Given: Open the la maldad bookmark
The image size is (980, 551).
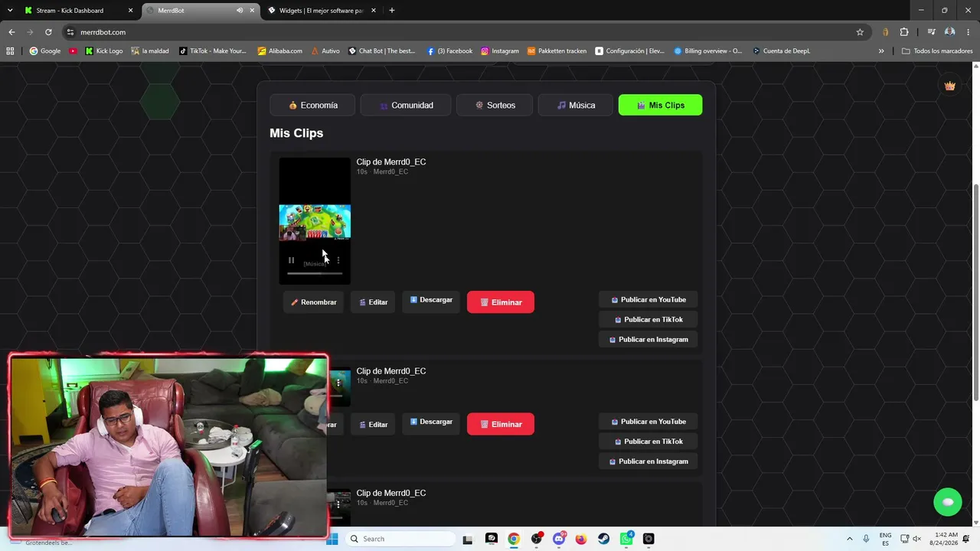Looking at the screenshot, I should (x=150, y=51).
